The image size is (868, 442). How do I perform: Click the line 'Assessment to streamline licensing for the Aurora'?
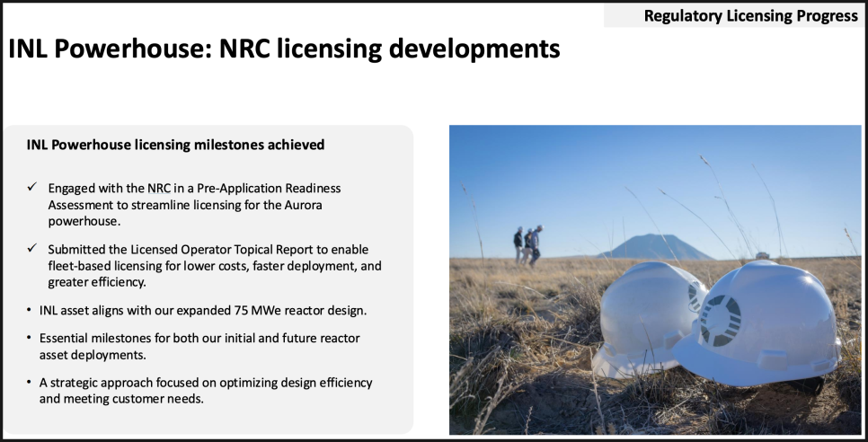(185, 205)
